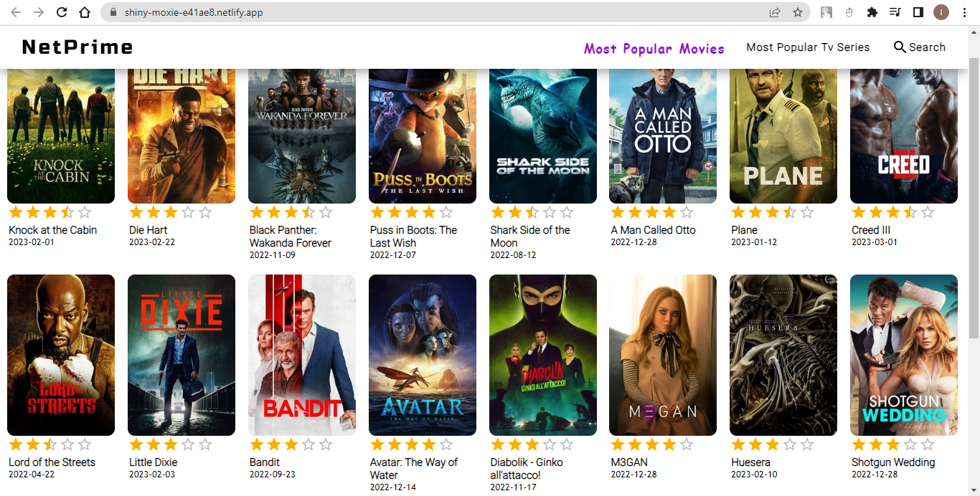
Task: Click the title text 'Little Dixie'
Action: click(x=154, y=462)
